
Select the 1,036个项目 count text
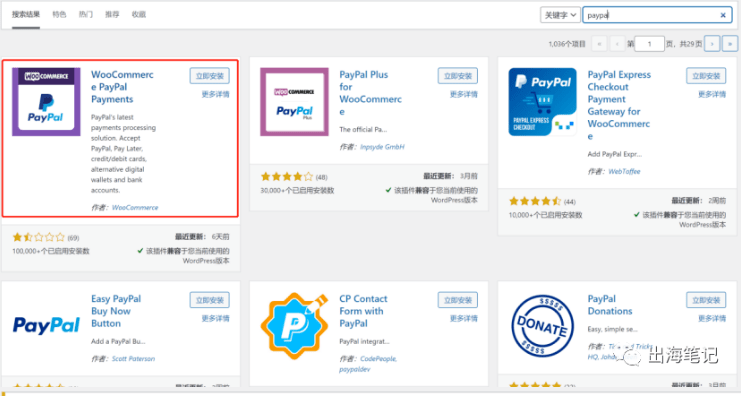pos(567,44)
